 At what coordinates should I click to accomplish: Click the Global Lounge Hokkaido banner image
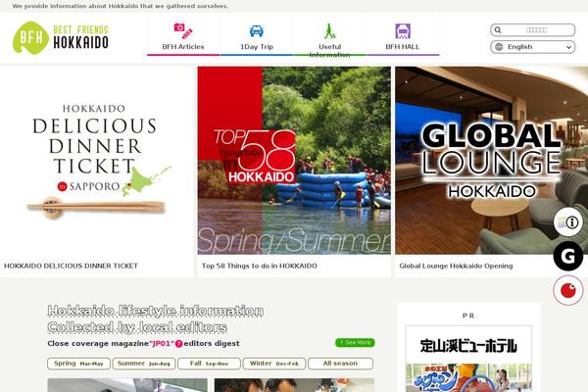tap(492, 161)
